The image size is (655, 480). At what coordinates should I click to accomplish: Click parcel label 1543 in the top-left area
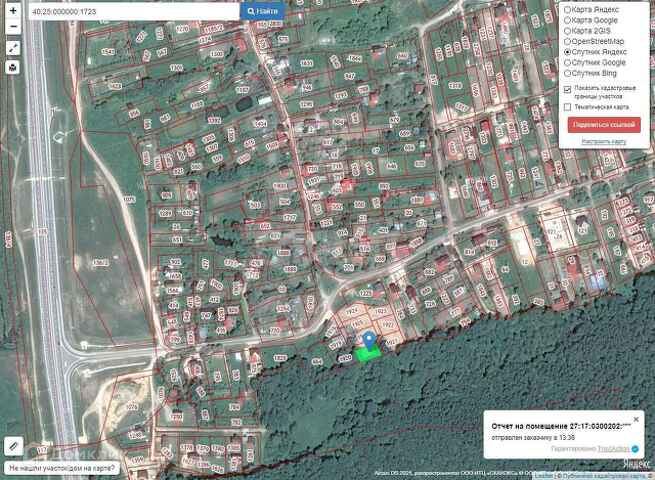coord(108,52)
